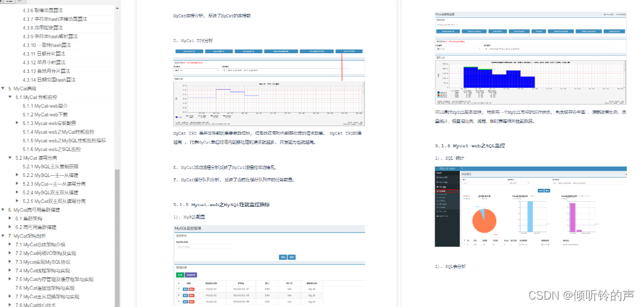Open outline entry 4.3.12 单月小时算法
This screenshot has width=644, height=307.
(x=44, y=62)
